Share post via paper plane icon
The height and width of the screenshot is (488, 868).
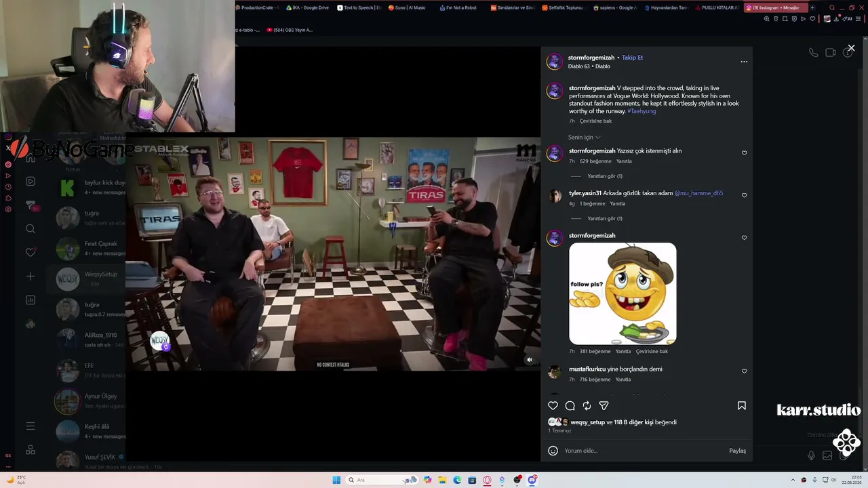(604, 405)
